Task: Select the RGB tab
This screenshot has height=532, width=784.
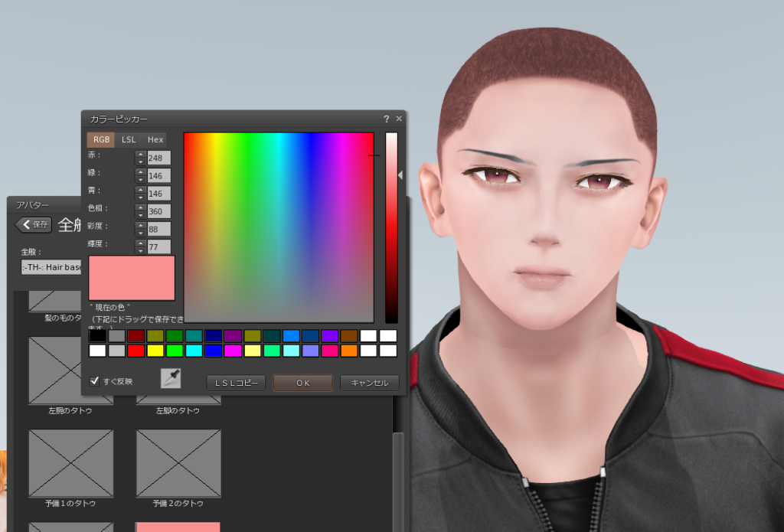Action: 101,139
